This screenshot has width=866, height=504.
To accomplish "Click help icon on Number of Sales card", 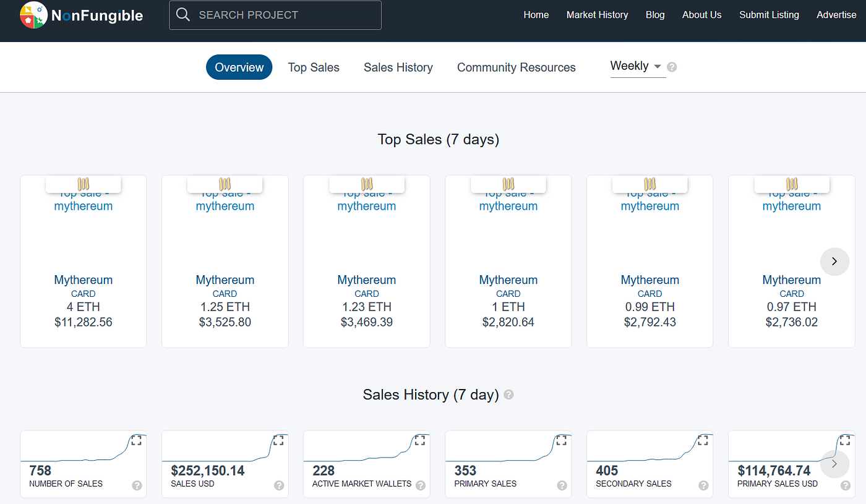I will pyautogui.click(x=137, y=485).
